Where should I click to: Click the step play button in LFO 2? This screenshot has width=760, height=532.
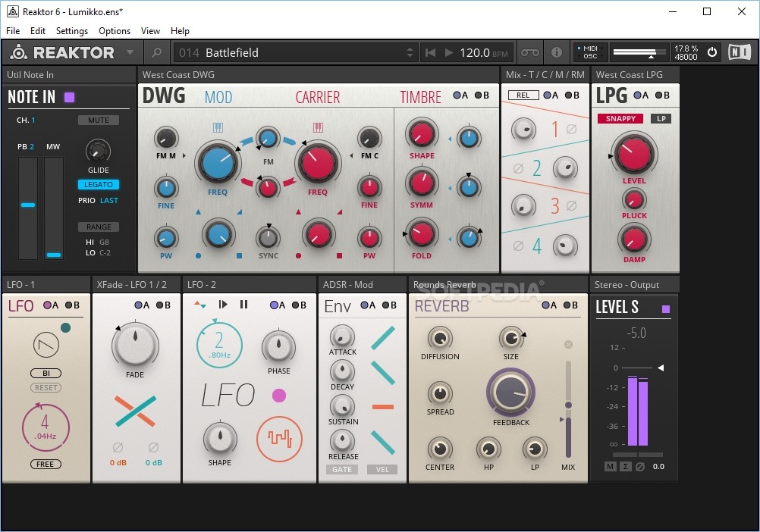click(x=223, y=305)
